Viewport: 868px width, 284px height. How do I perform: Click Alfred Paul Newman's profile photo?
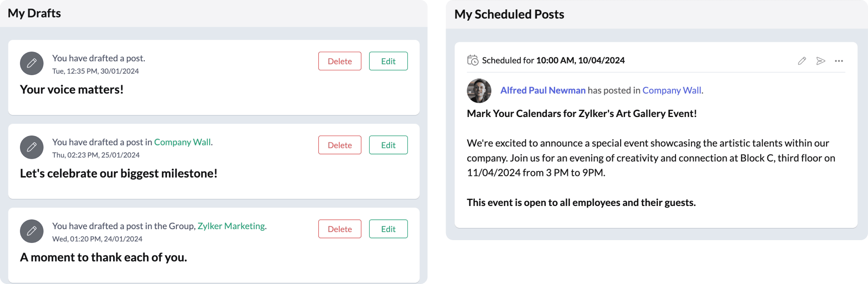point(479,91)
